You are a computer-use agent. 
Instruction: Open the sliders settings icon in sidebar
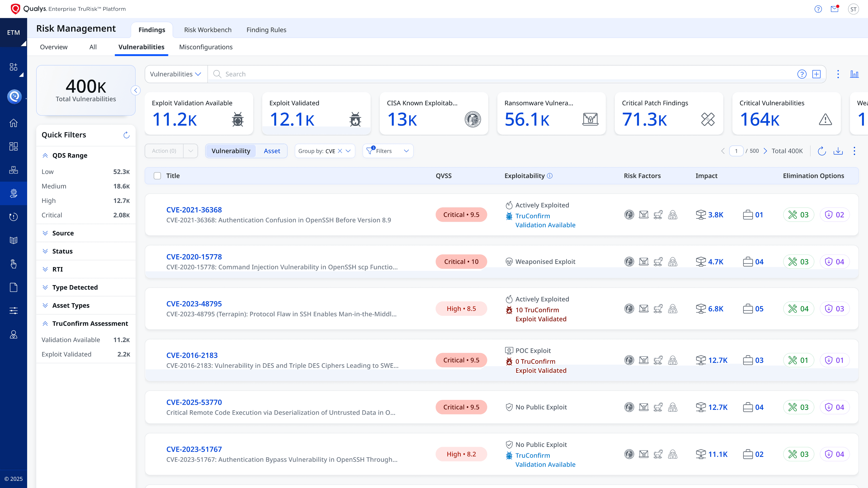point(14,310)
